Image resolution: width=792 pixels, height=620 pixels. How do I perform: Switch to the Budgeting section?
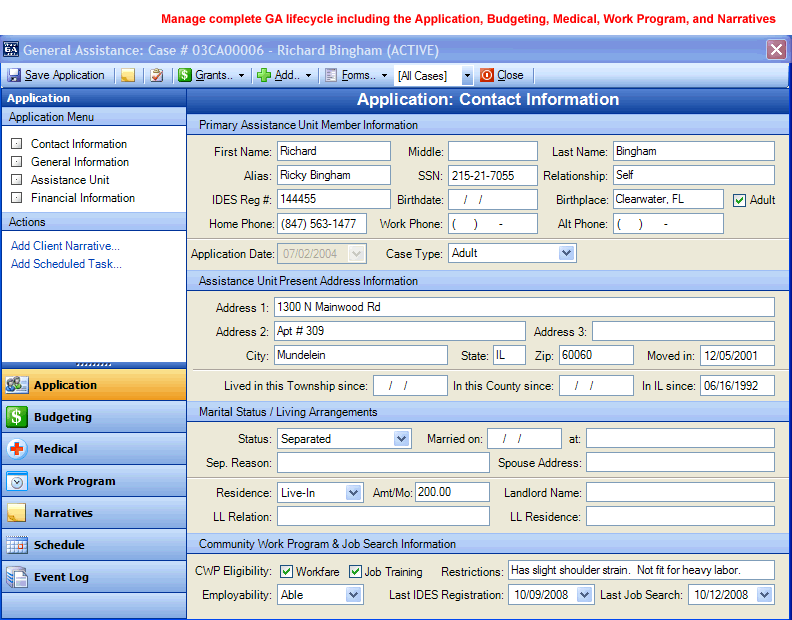94,417
